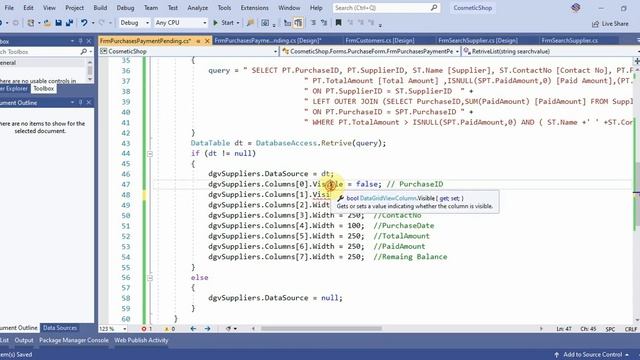
Task: Click the code cleanup broom icon
Action: coord(229,329)
